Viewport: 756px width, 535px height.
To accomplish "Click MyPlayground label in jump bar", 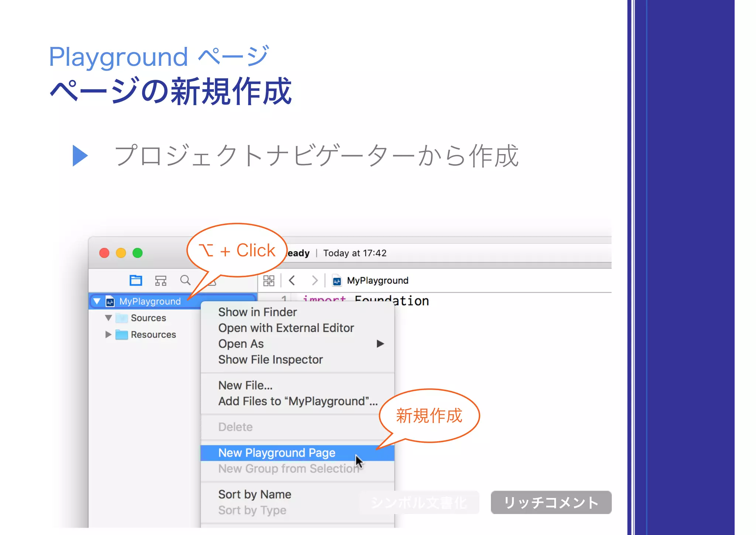I will click(378, 281).
